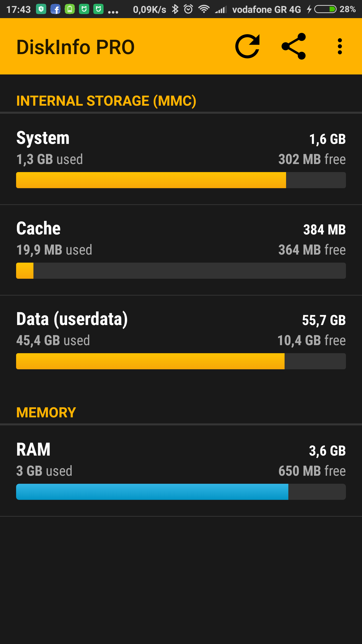Tap the System usage progress bar

(181, 180)
